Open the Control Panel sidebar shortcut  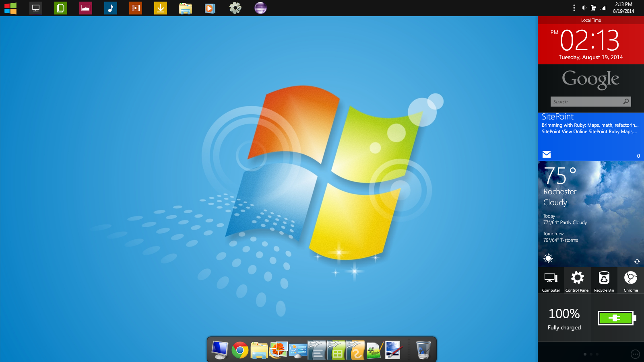click(578, 280)
